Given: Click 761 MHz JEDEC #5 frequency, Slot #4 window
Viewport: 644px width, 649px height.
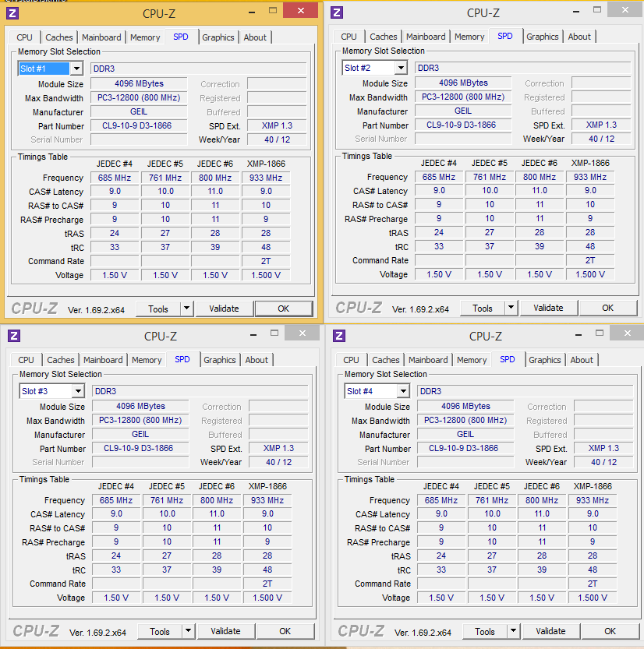Looking at the screenshot, I should pos(492,500).
